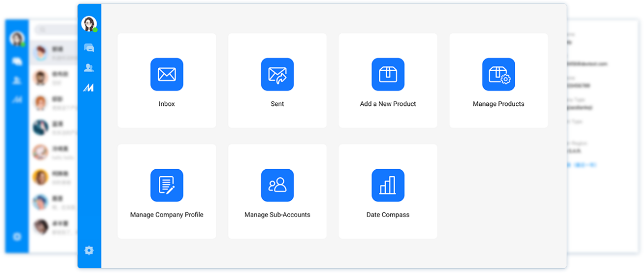Viewport: 644px width, 273px height.
Task: Open contacts icon in the blue sidebar
Action: (89, 68)
